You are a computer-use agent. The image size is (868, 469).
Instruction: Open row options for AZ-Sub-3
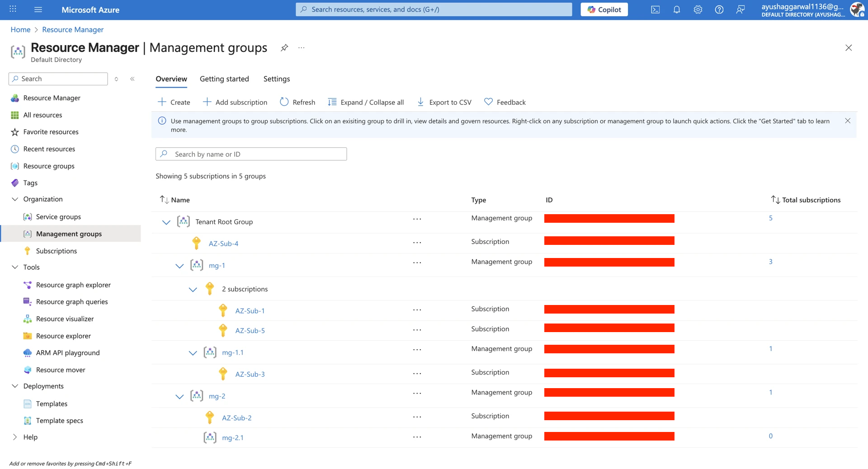pos(417,373)
